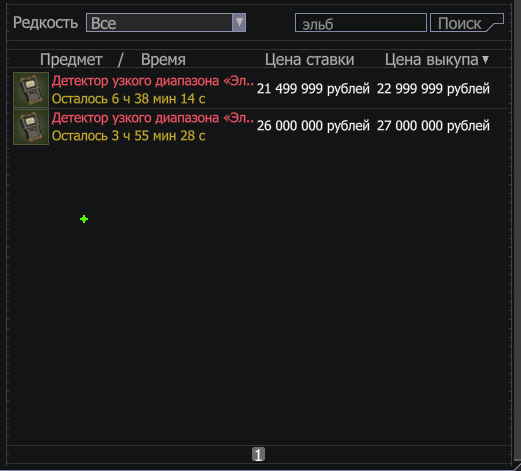Click the Поиск search button

pyautogui.click(x=467, y=23)
